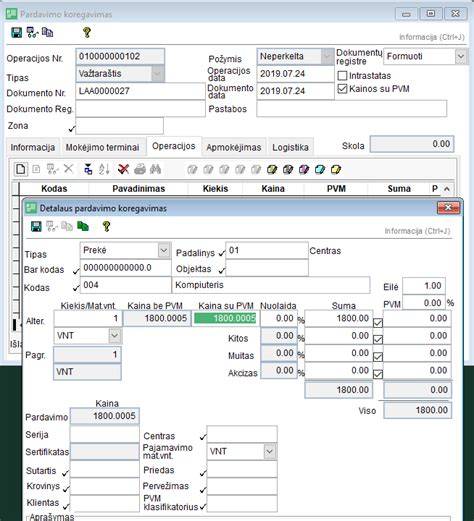Click the save floppy icon in the detail dialog
The image size is (474, 521).
(x=36, y=226)
